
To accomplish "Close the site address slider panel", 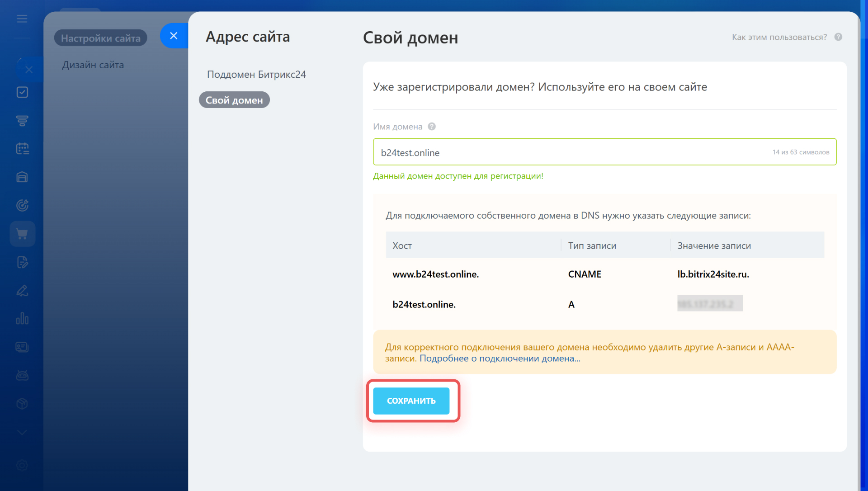I will tap(174, 36).
